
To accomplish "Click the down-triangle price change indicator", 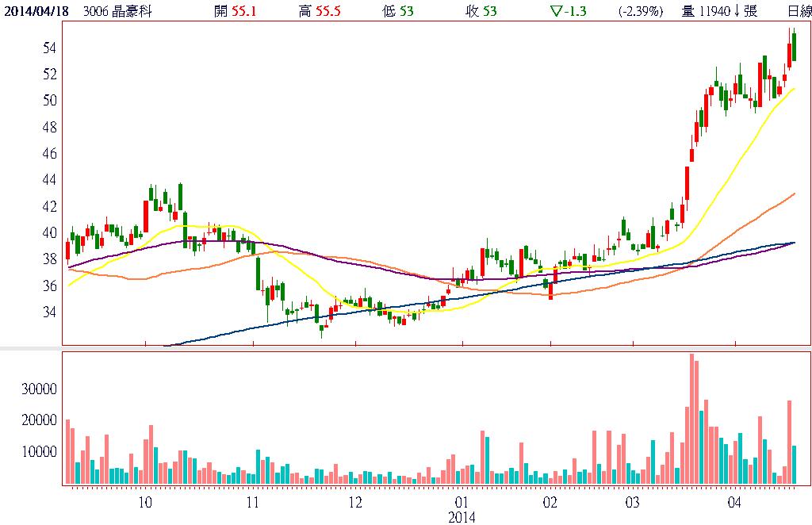I will [554, 11].
